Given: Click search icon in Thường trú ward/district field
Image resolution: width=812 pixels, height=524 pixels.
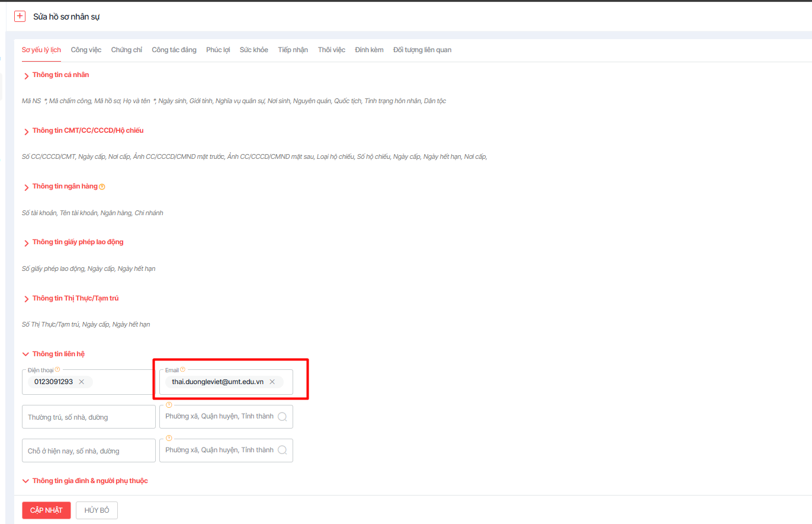Looking at the screenshot, I should [x=283, y=417].
